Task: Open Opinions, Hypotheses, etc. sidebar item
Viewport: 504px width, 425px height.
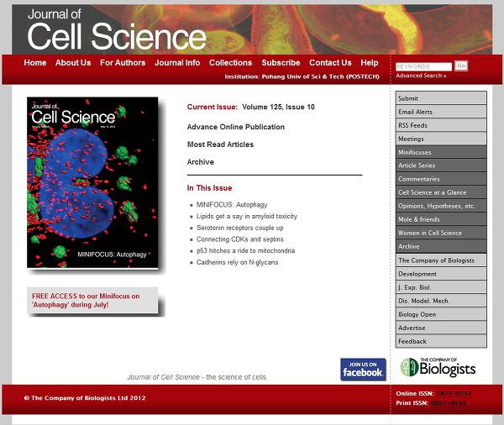Action: [x=441, y=206]
